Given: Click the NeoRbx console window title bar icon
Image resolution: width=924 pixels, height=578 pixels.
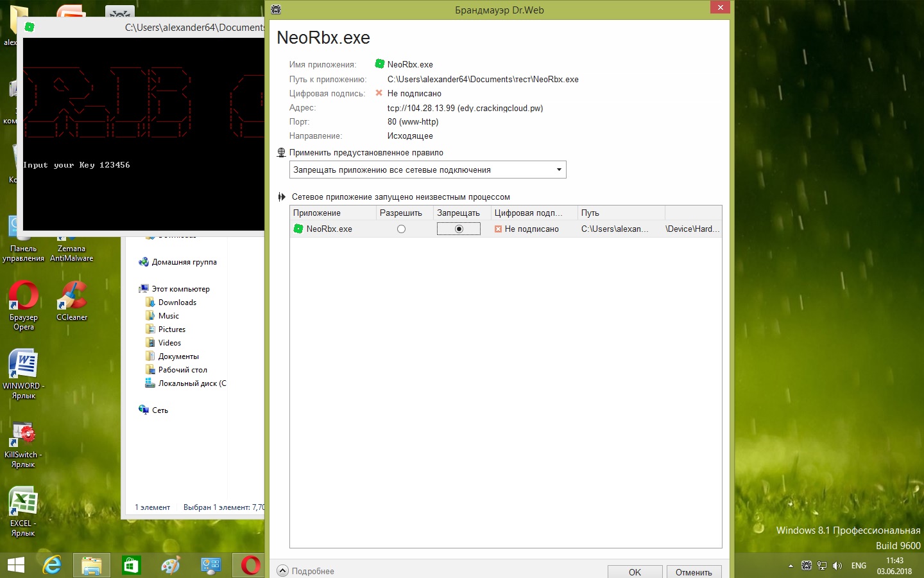Looking at the screenshot, I should pyautogui.click(x=30, y=27).
